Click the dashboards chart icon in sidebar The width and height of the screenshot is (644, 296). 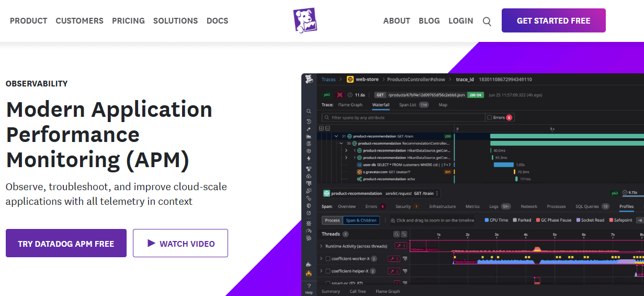tap(309, 136)
